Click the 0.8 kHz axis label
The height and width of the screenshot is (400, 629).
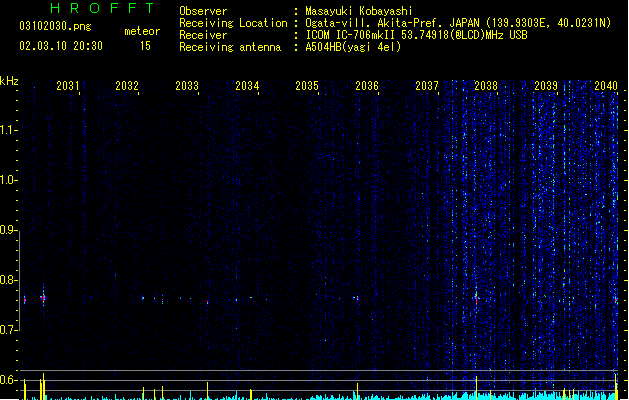(x=8, y=280)
